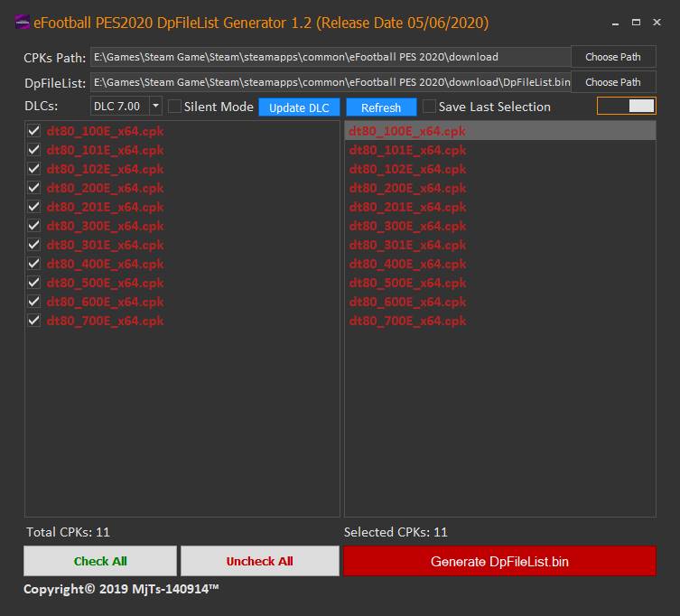Uncheck dt80_301E_x64.cpk in the left list

pos(33,245)
